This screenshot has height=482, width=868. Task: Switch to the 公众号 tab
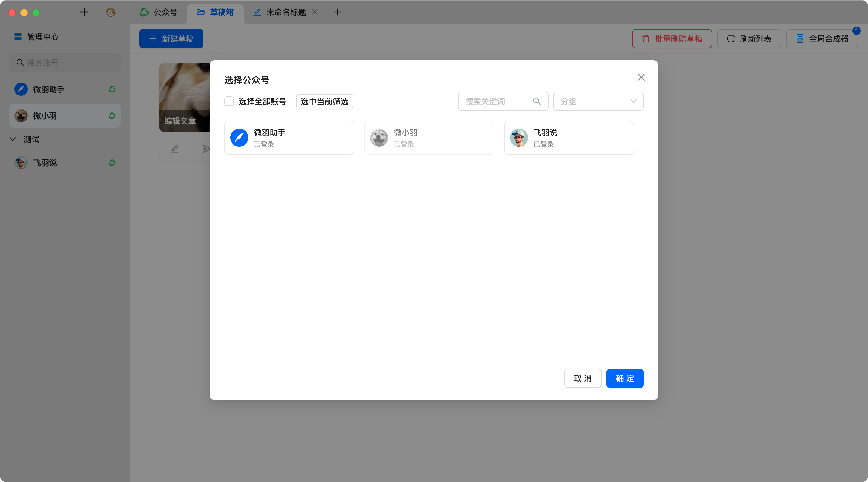pos(158,12)
